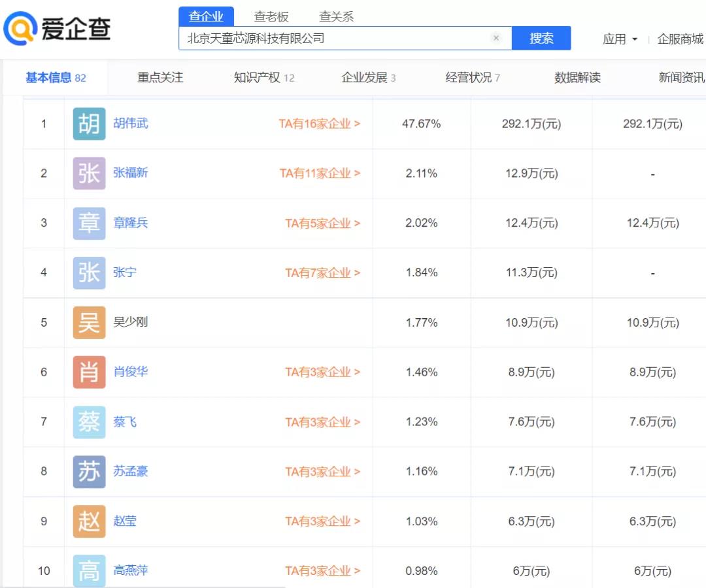Open the 重点关注 tab

click(160, 77)
